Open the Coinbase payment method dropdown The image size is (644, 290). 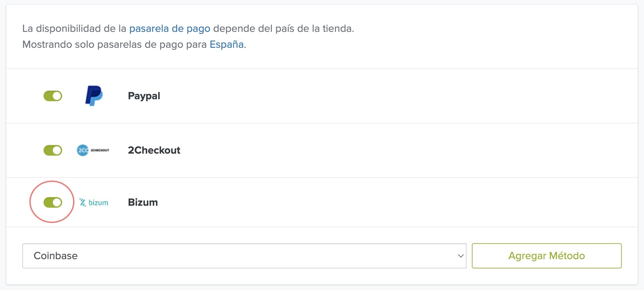[244, 256]
